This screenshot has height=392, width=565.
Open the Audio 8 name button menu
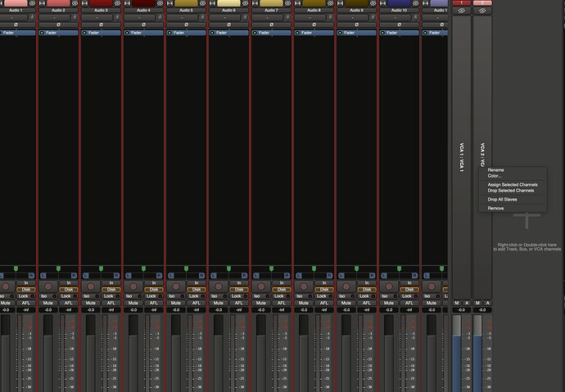314,10
